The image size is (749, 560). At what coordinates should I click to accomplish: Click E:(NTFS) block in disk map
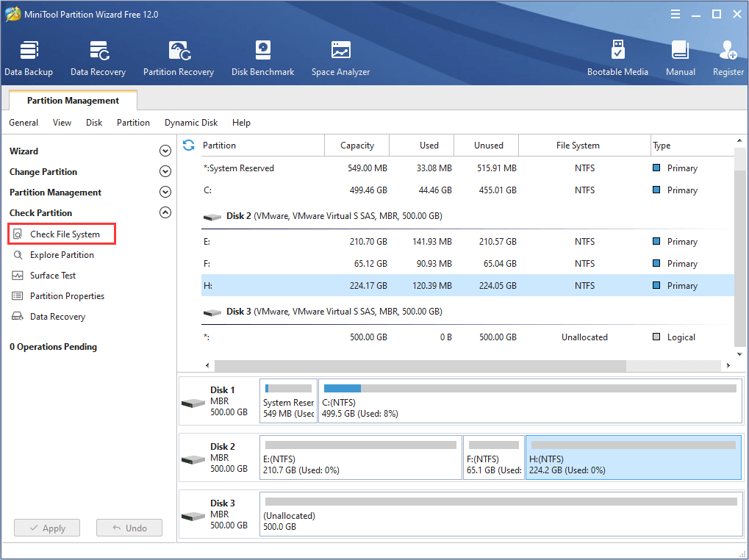(361, 457)
